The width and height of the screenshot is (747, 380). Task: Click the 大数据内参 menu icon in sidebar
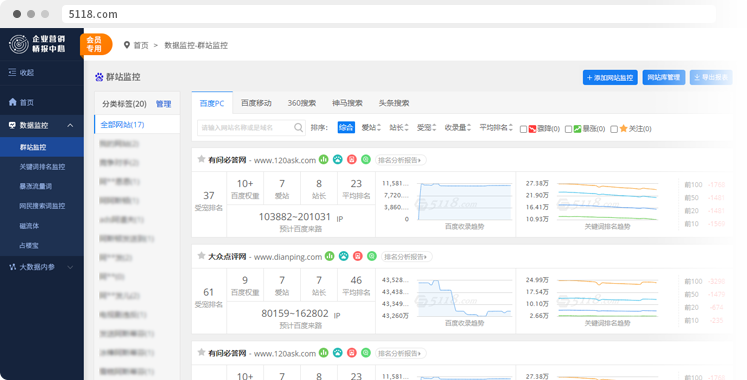click(12, 267)
